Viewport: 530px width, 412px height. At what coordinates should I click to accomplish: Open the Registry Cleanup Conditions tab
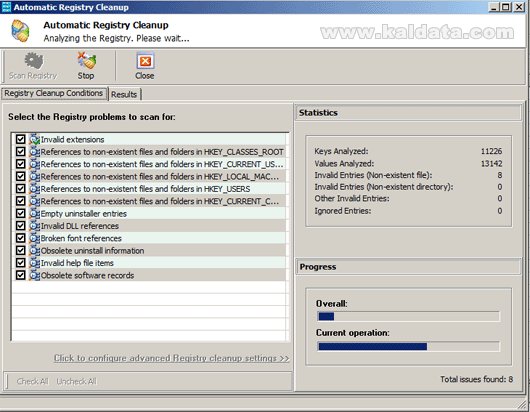coord(54,93)
